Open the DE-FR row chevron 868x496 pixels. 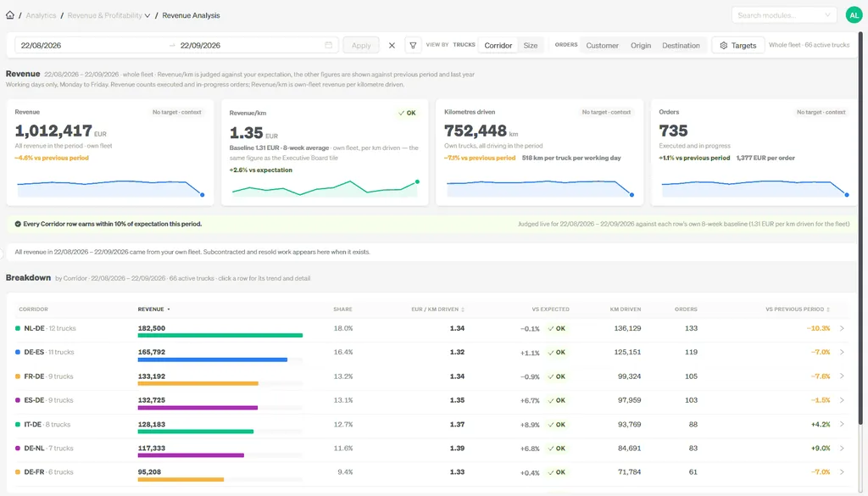point(842,472)
